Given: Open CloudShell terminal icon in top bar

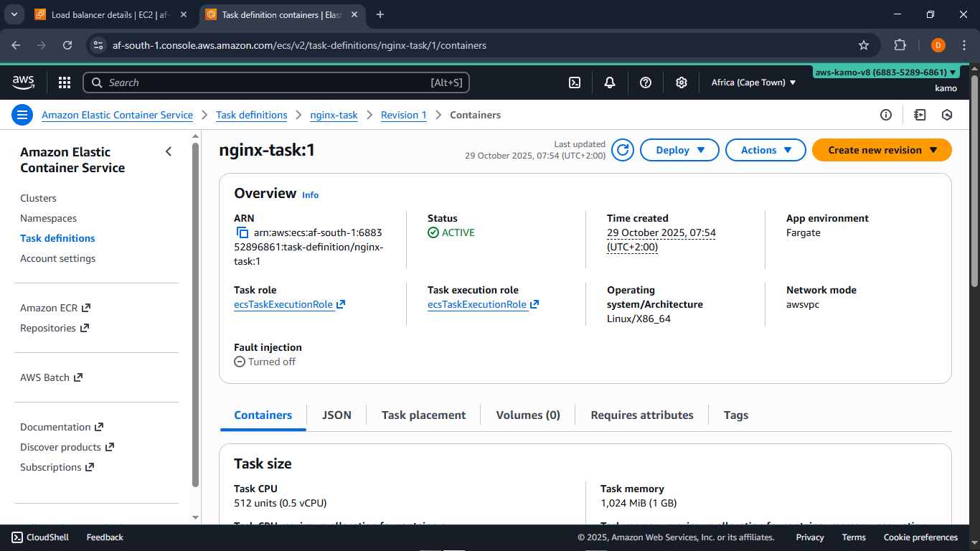Looking at the screenshot, I should (574, 83).
